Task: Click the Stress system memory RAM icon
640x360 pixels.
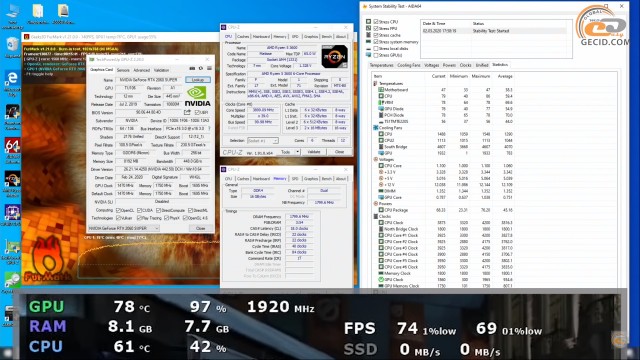Action: pyautogui.click(x=369, y=41)
